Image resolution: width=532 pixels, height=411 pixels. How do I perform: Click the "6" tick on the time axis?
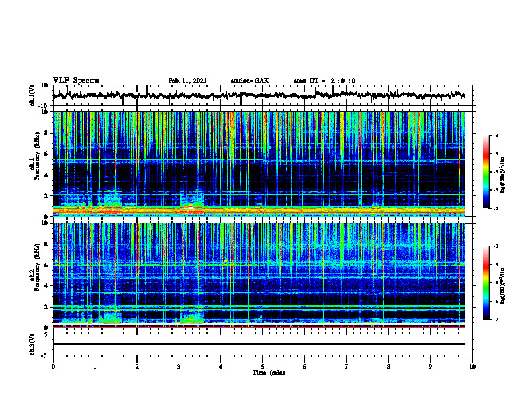[x=305, y=367]
